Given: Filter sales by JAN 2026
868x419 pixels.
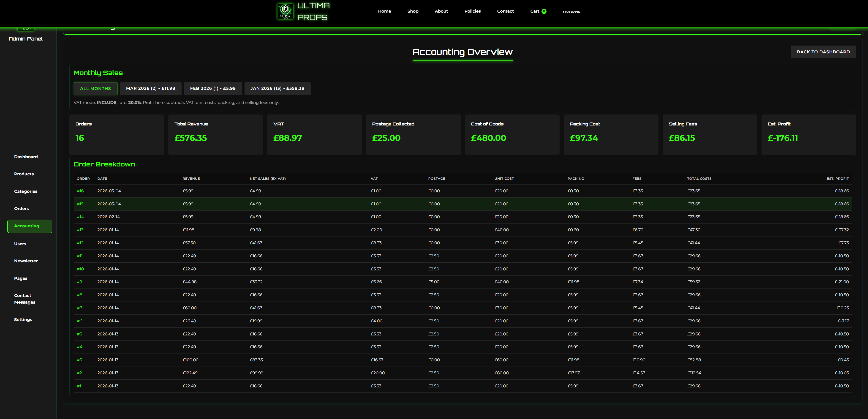Looking at the screenshot, I should tap(277, 89).
